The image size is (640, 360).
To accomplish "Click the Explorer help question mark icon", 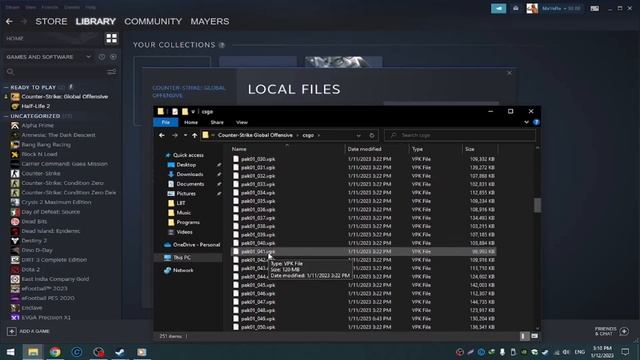I will [536, 122].
